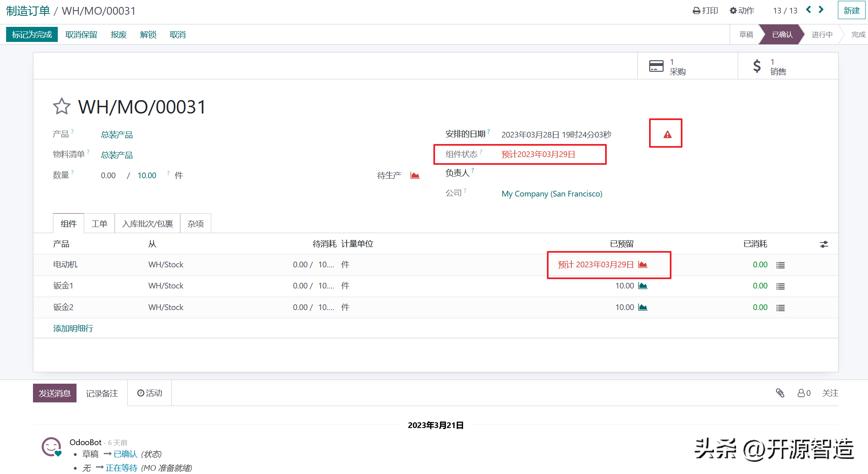Click the favorite star next to WH/MO/00031
Screen dimensions: 868x474
coord(61,107)
